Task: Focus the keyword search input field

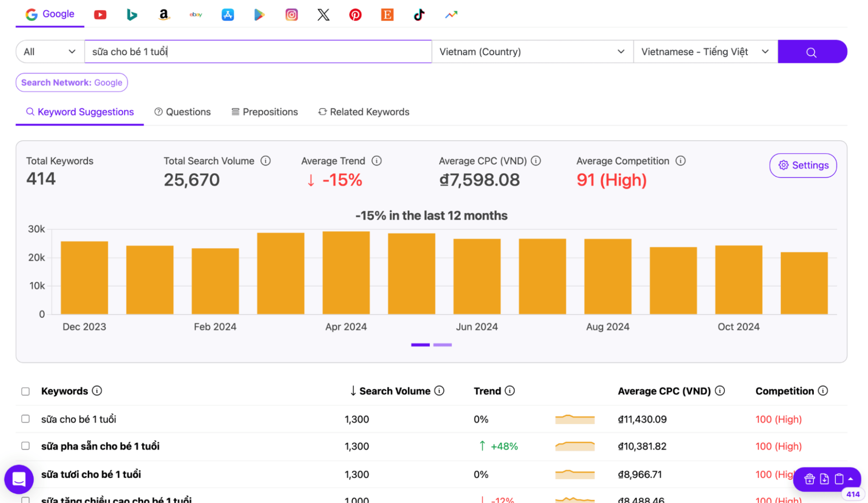Action: point(258,52)
